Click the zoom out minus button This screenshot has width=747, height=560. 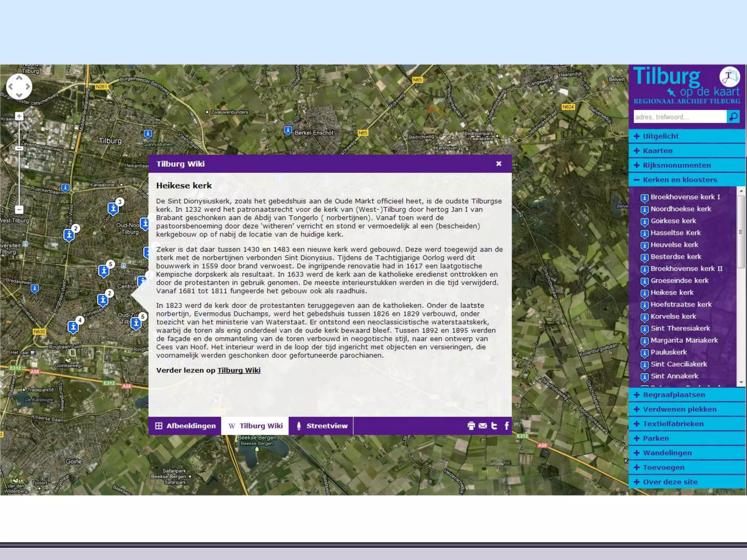[x=19, y=210]
